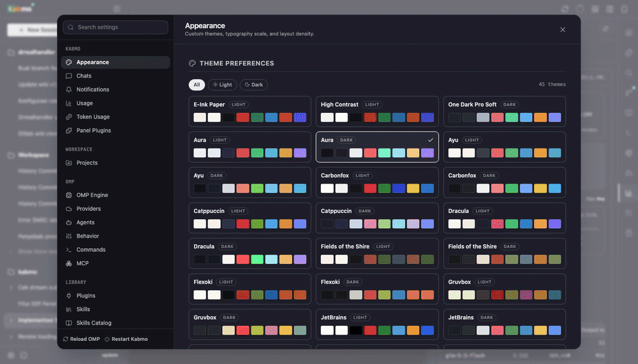Screen dimensions: 638x364
Task: Click inside the Search settings field
Action: coord(115,27)
